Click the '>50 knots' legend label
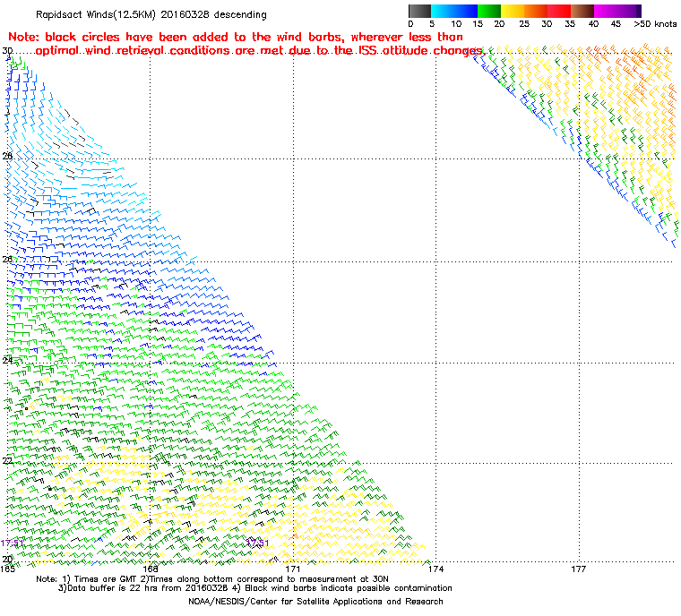The image size is (681, 616). 655,24
